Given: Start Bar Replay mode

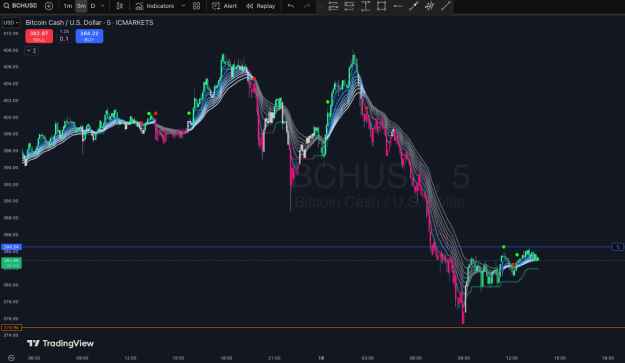Looking at the screenshot, I should pyautogui.click(x=260, y=6).
